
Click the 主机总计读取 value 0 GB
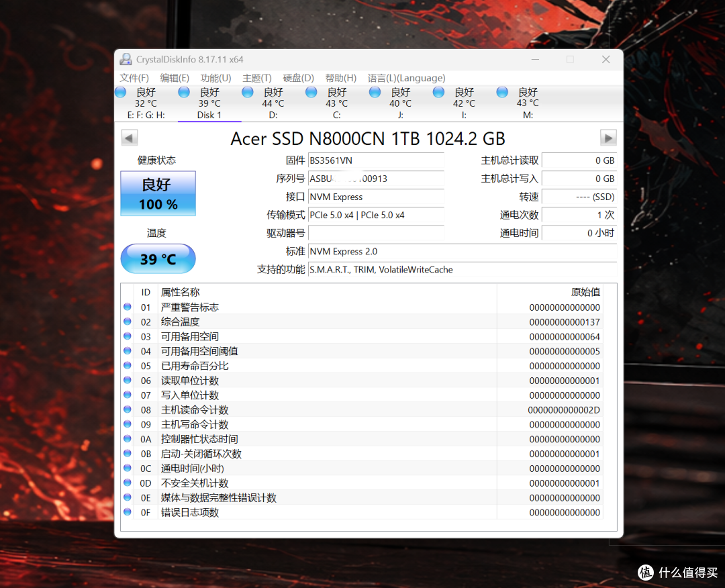pos(579,160)
